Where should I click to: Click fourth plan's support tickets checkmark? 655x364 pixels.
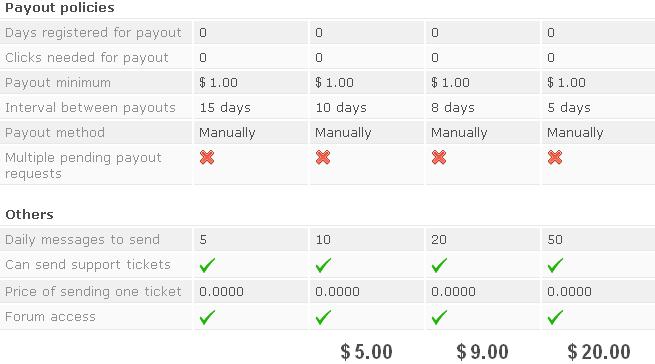click(555, 265)
